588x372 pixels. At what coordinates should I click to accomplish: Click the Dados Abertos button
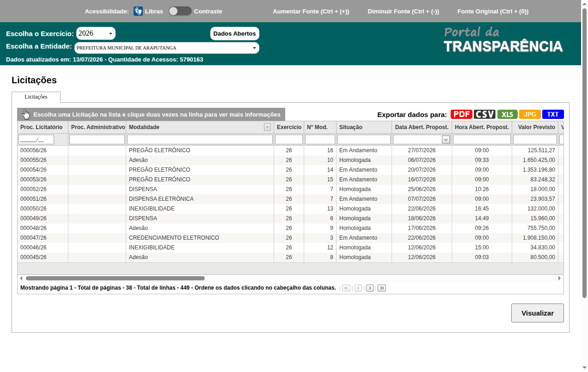(x=234, y=33)
